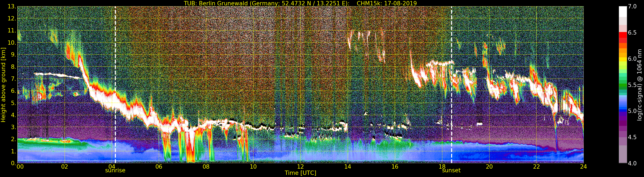The image size is (644, 177).
Task: Click time axis tick label '00'
Action: point(20,166)
